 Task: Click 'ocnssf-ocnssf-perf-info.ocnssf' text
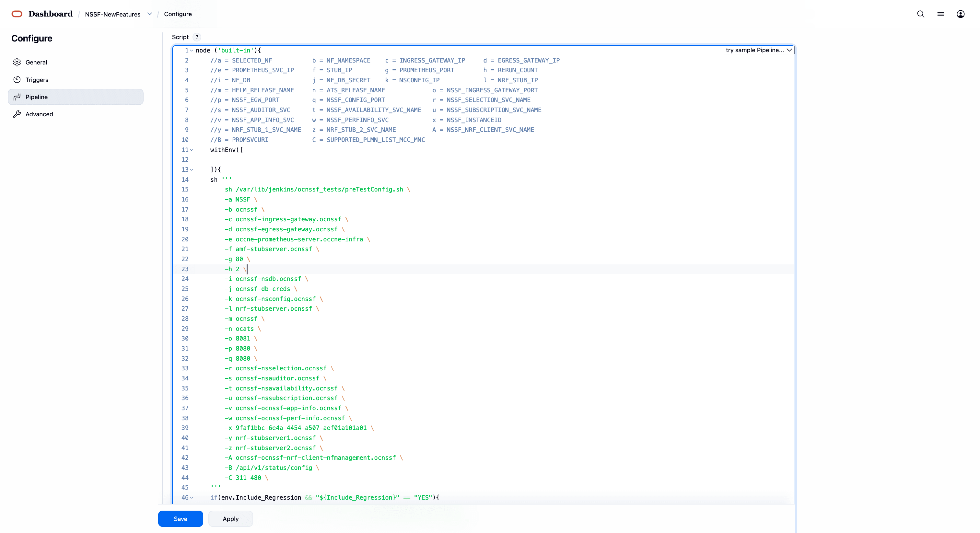[x=290, y=418]
